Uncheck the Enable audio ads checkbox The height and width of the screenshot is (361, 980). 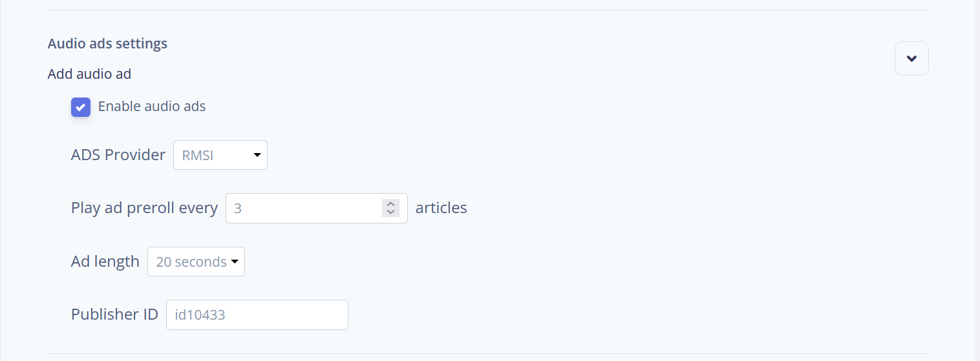pyautogui.click(x=81, y=107)
